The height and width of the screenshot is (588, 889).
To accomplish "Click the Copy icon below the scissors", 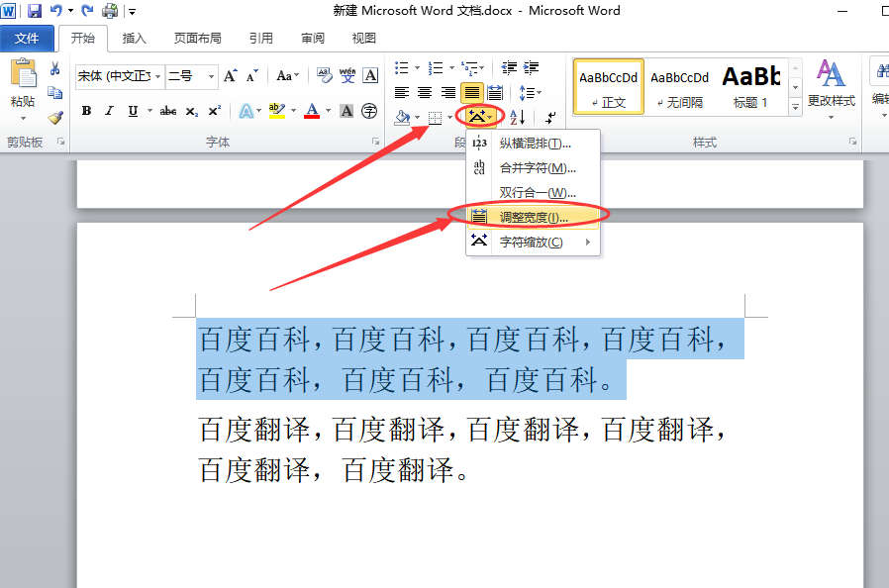I will tap(55, 92).
